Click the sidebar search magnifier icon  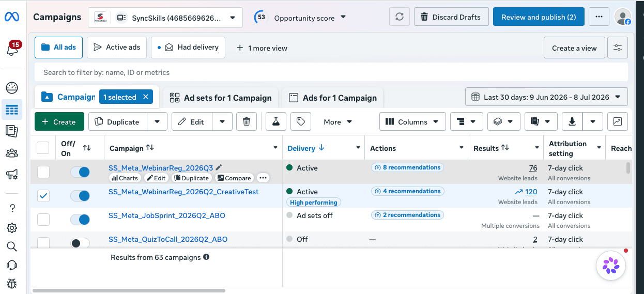pos(12,246)
